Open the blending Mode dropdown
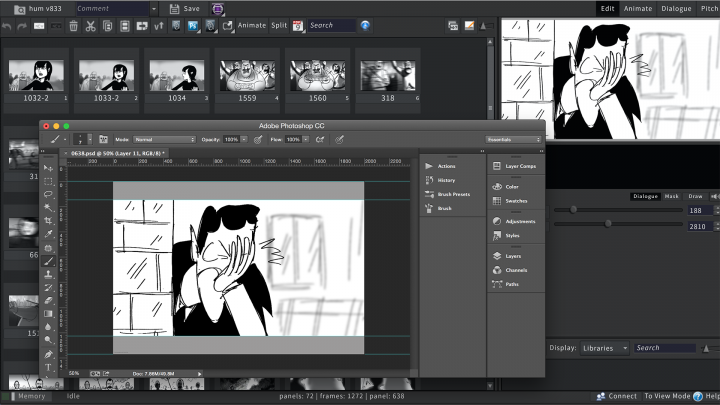 [165, 139]
